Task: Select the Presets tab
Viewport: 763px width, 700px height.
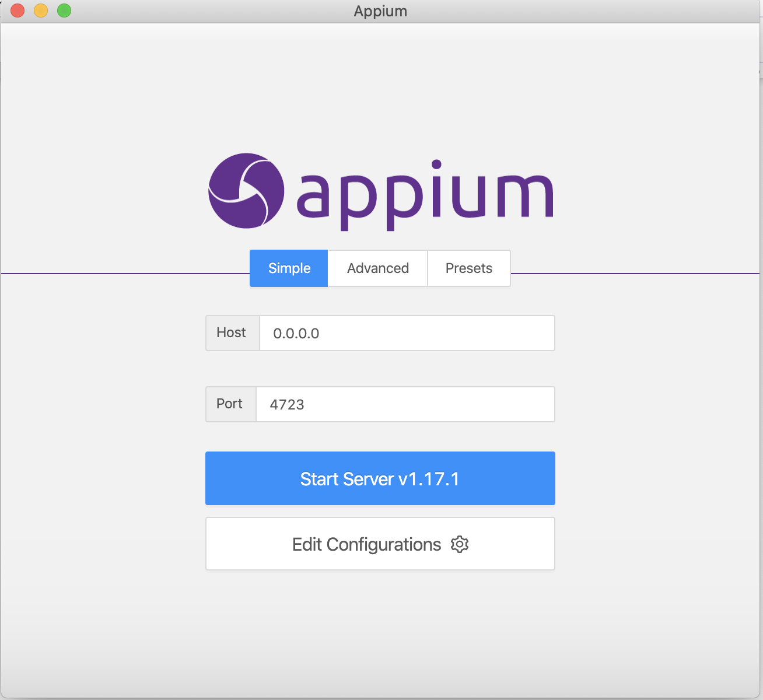Action: pos(468,268)
